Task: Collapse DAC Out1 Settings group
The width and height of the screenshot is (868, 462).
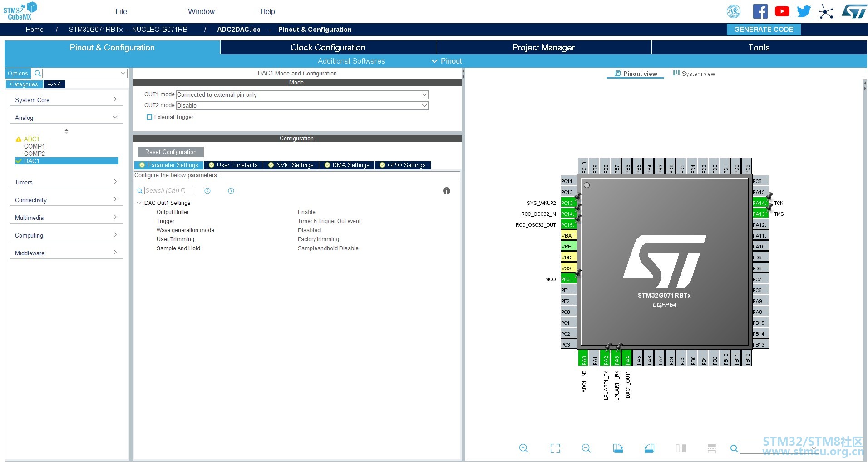Action: click(x=139, y=203)
